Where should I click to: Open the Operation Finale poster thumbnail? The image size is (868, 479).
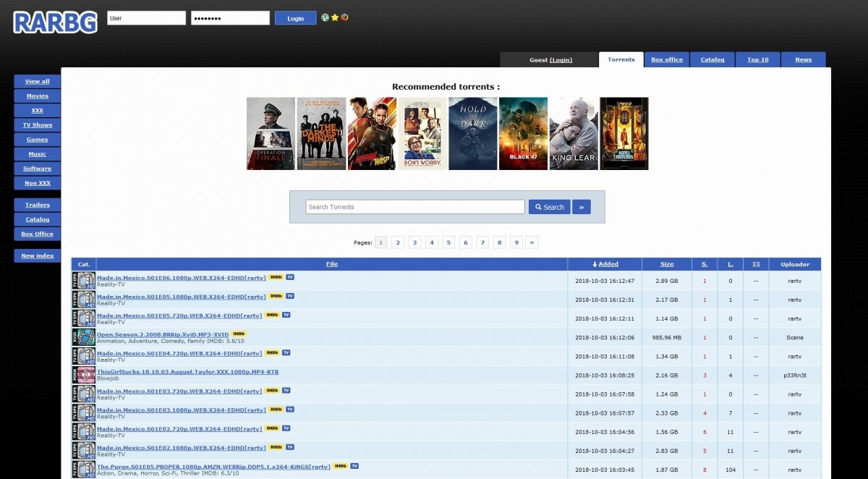pos(271,134)
